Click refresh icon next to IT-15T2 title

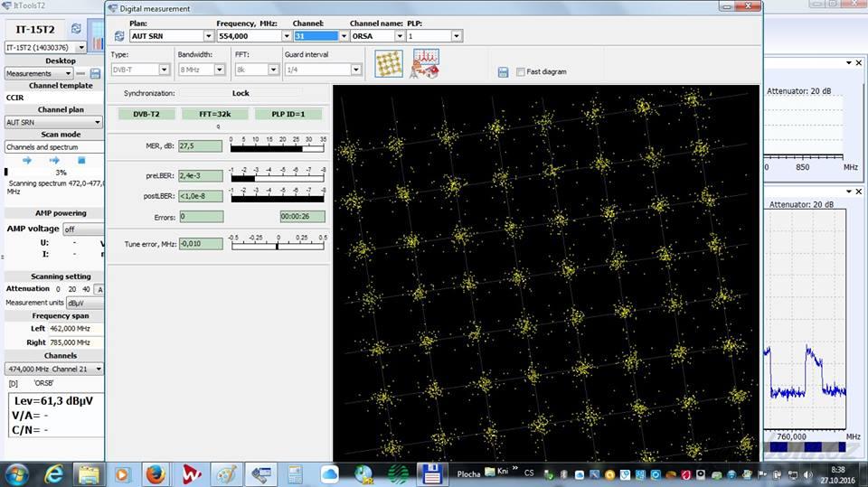[x=76, y=29]
